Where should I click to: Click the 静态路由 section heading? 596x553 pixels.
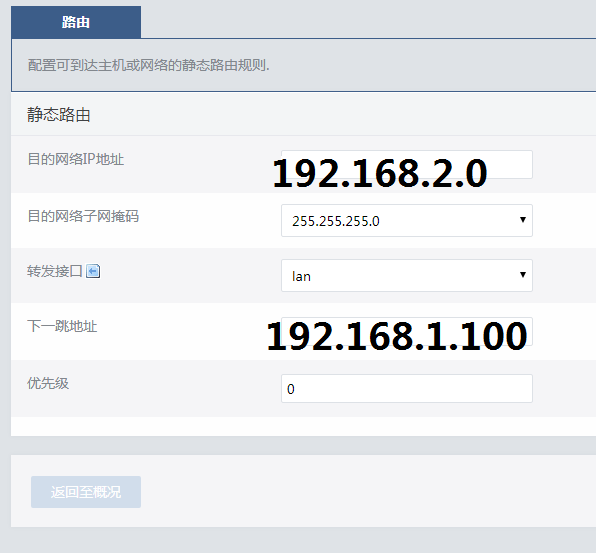59,115
